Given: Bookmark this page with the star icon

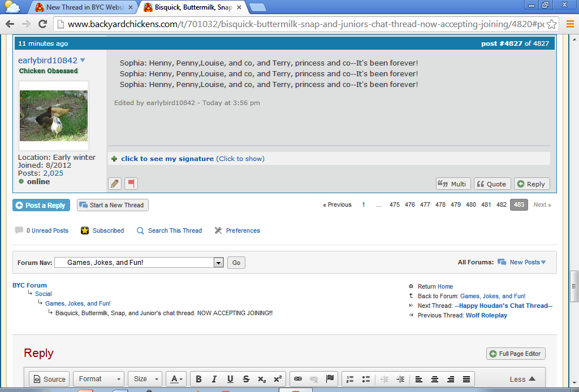Looking at the screenshot, I should (x=552, y=24).
